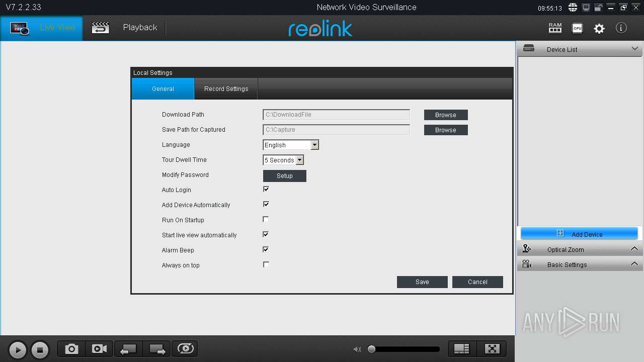Uncheck the Auto Login checkbox

[266, 189]
